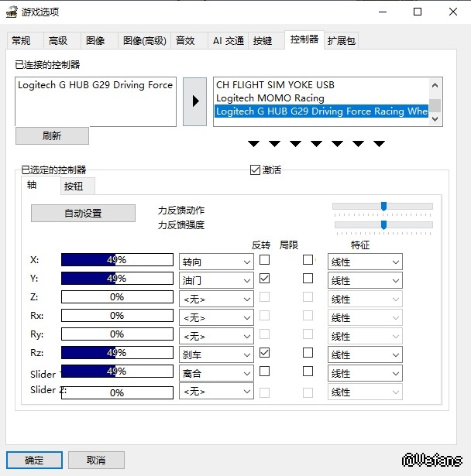The image size is (471, 476).
Task: Enable 局限 checkbox for Y axis
Action: coord(308,279)
